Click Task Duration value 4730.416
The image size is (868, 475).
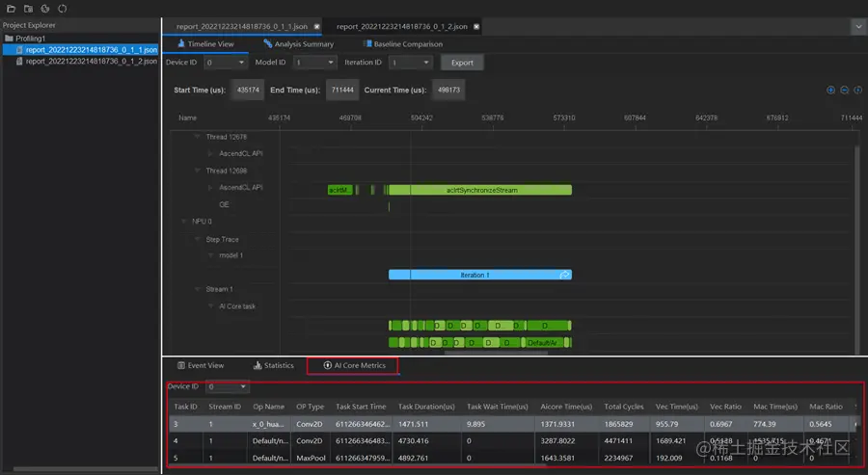point(413,441)
